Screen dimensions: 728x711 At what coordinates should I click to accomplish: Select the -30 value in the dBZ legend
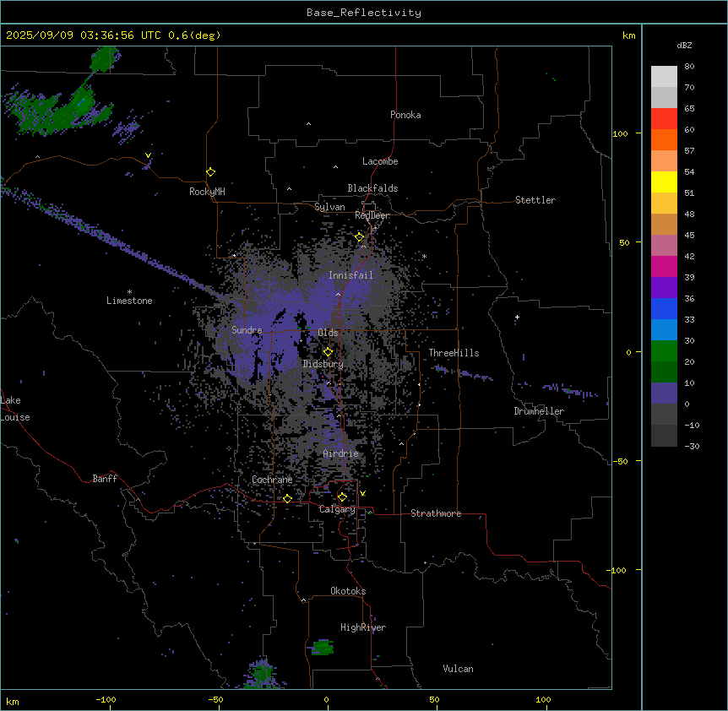coord(692,446)
